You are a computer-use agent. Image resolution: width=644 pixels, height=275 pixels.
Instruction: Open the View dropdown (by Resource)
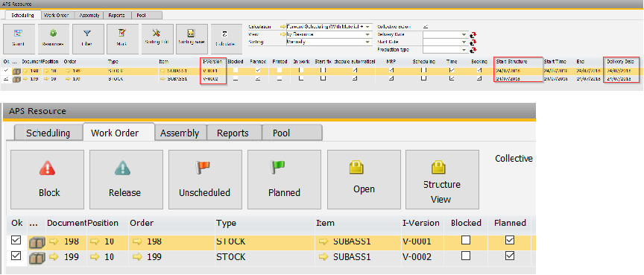367,34
